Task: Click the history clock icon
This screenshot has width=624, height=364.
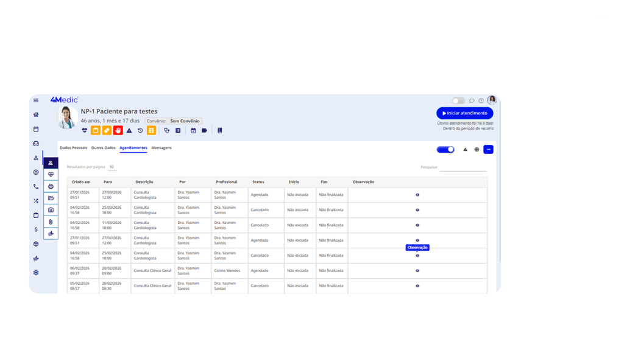Action: 140,130
